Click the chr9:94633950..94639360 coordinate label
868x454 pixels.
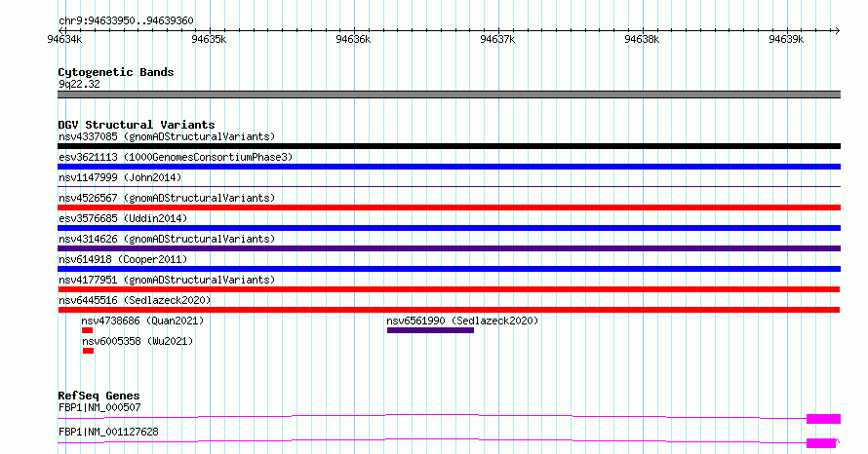126,21
